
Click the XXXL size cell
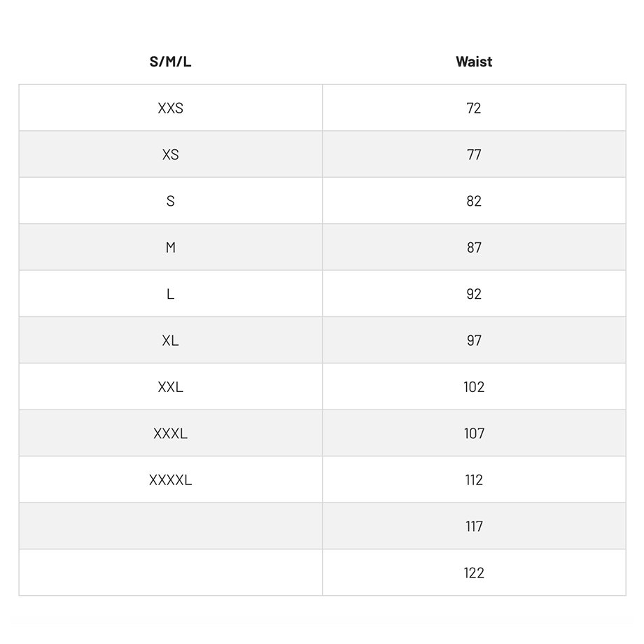[x=170, y=433]
